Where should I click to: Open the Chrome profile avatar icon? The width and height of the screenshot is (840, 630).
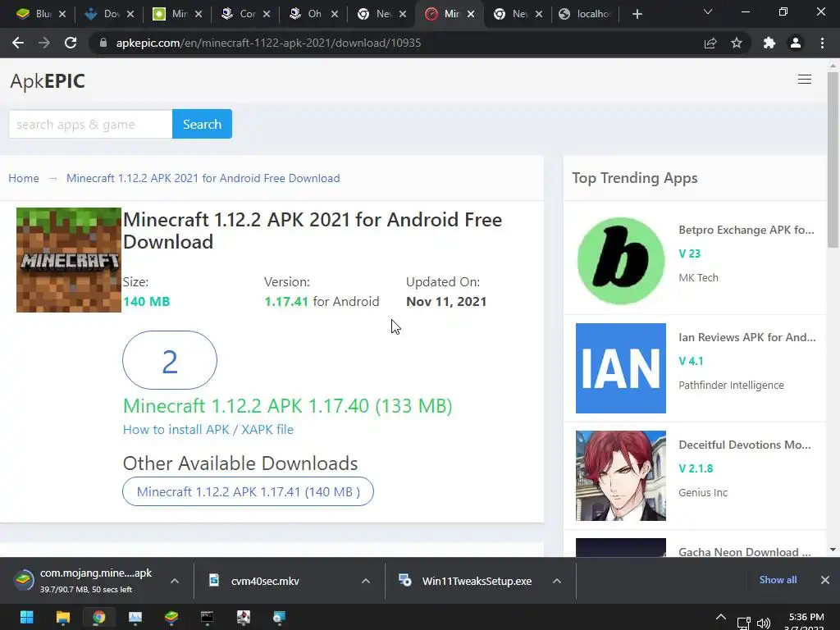point(796,43)
